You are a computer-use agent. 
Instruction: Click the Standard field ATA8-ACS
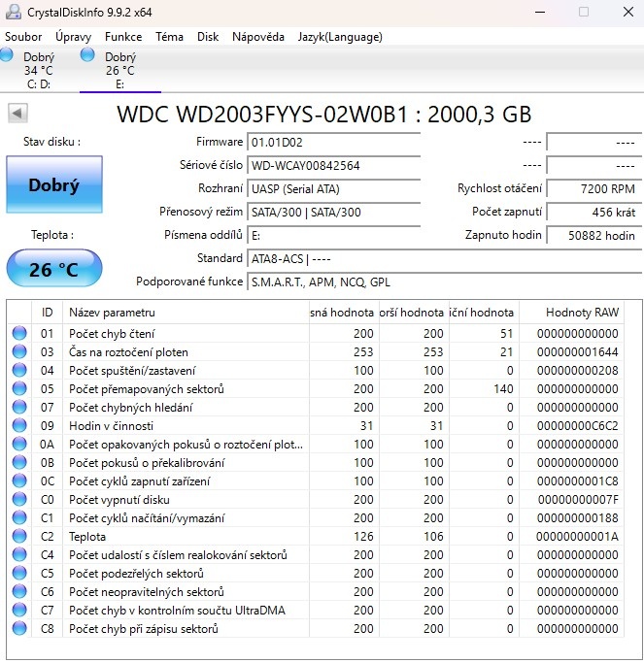[444, 258]
